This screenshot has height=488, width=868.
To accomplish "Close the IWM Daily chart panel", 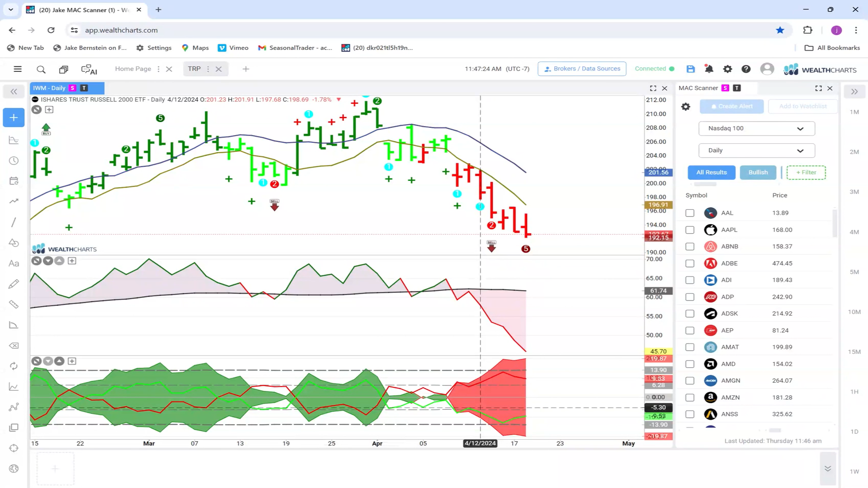I will point(665,89).
